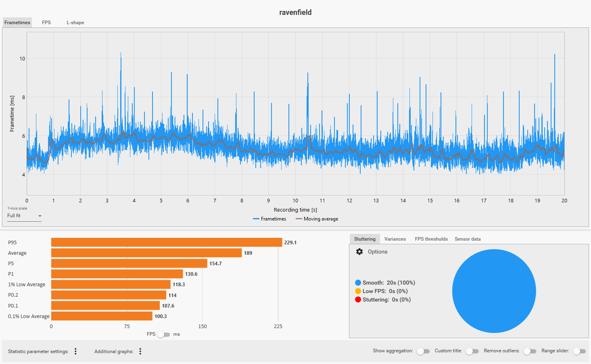Switch to the FPS graph tab
Image resolution: width=591 pixels, height=364 pixels.
(x=46, y=23)
